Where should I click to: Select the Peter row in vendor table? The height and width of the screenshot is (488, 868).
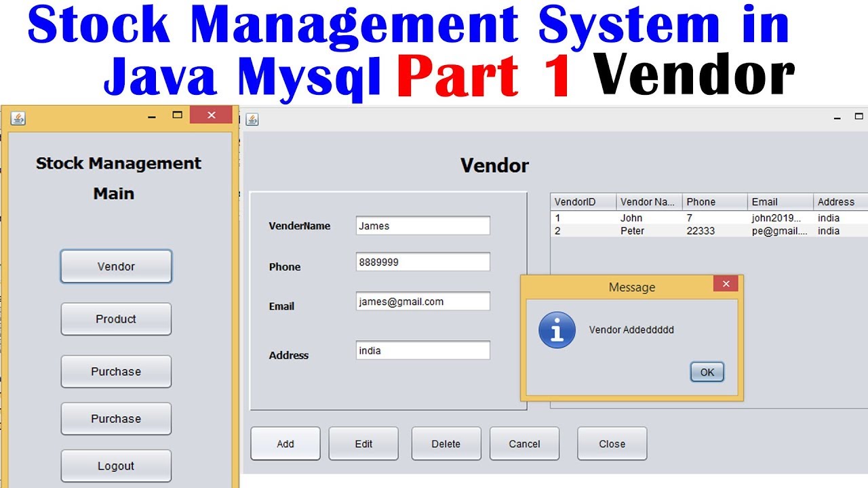[x=709, y=231]
